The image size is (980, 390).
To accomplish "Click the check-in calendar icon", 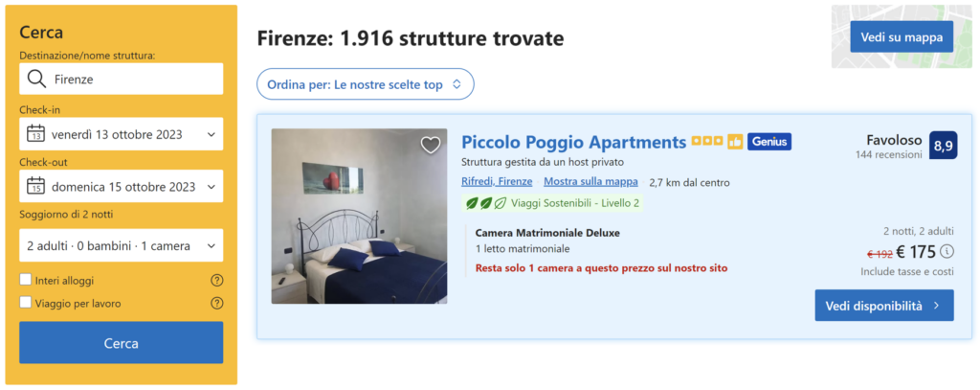I will tap(36, 133).
